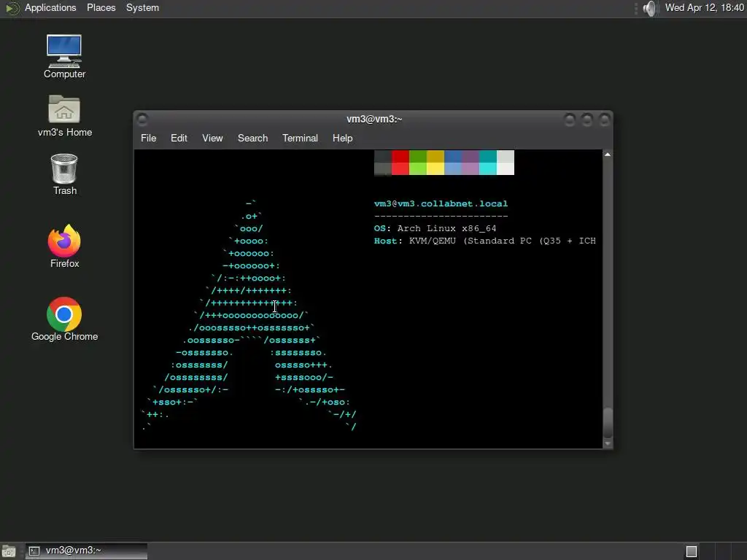Click the workspace switcher square in the bottom panel
This screenshot has height=560, width=747.
tap(692, 551)
